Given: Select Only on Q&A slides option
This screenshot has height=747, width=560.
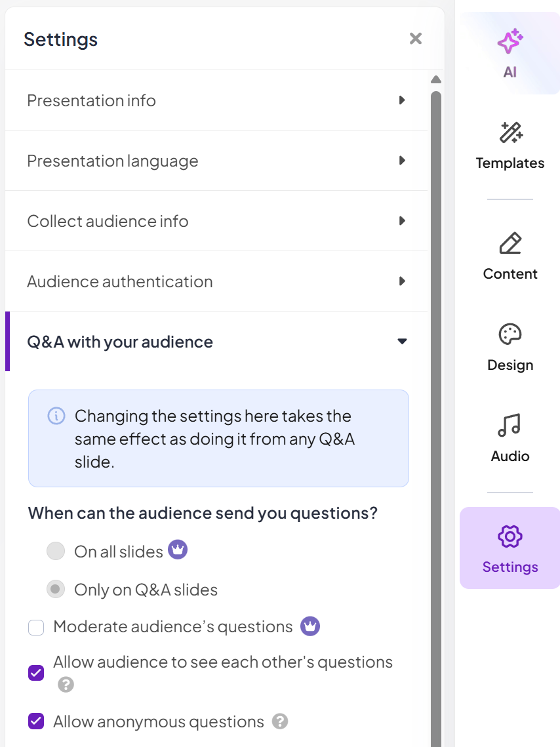Looking at the screenshot, I should point(56,590).
